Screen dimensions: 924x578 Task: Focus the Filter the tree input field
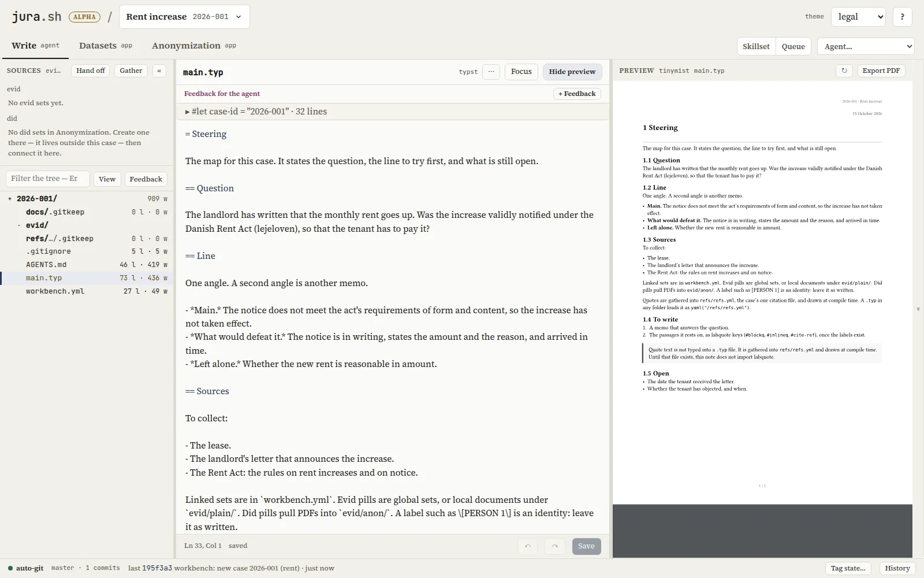(47, 179)
